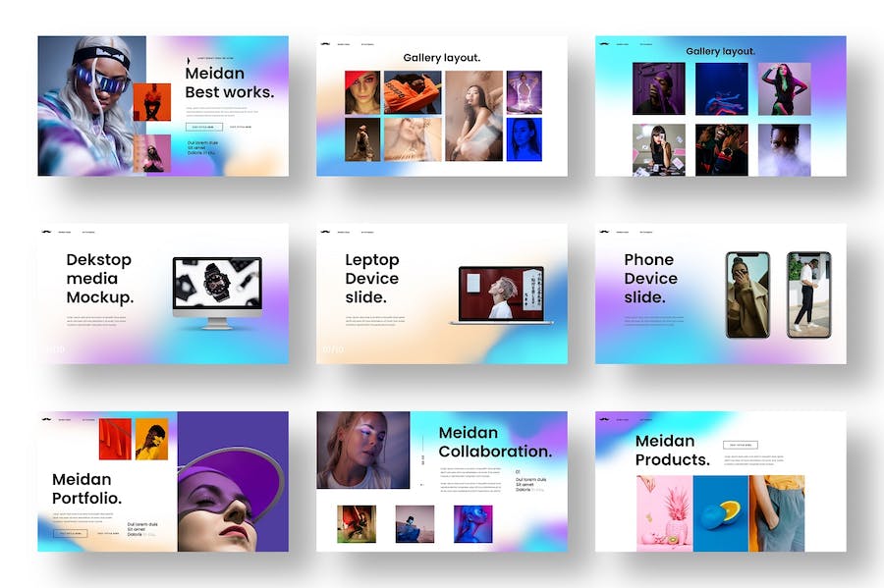Click the mustache logo on Phone Device slide
This screenshot has width=884, height=588.
click(x=604, y=233)
